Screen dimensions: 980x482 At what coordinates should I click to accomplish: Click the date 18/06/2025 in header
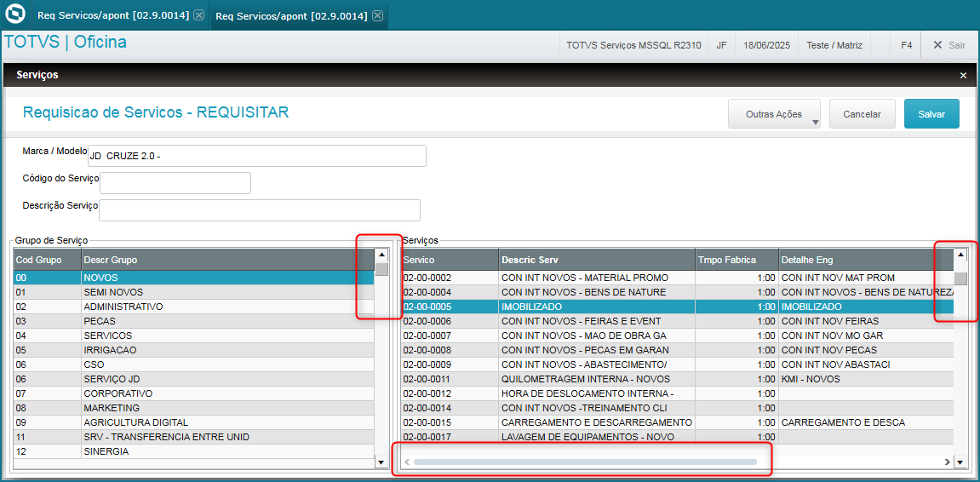click(x=767, y=45)
